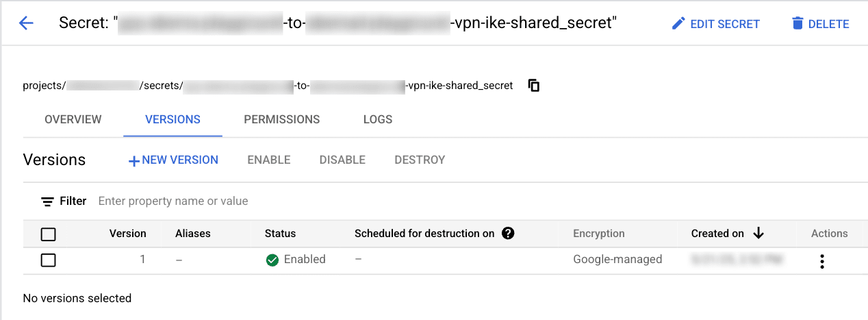Image resolution: width=868 pixels, height=320 pixels.
Task: Open the three-dot actions menu for version 1
Action: pyautogui.click(x=821, y=260)
